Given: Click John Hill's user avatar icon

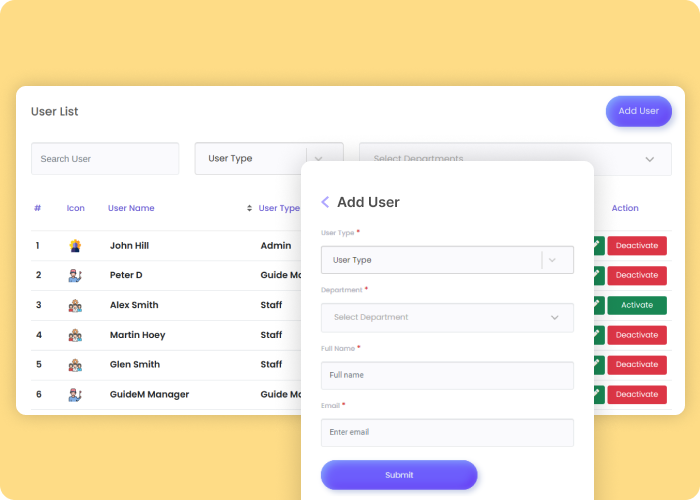Looking at the screenshot, I should tap(75, 245).
